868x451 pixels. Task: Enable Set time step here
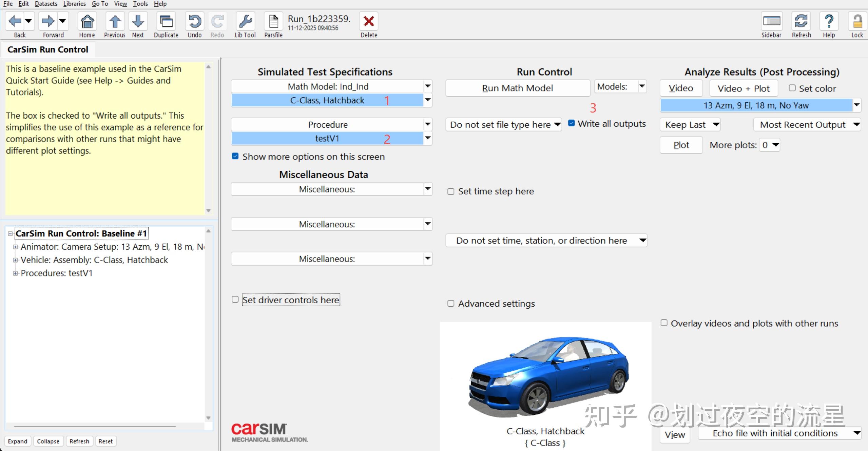click(450, 191)
